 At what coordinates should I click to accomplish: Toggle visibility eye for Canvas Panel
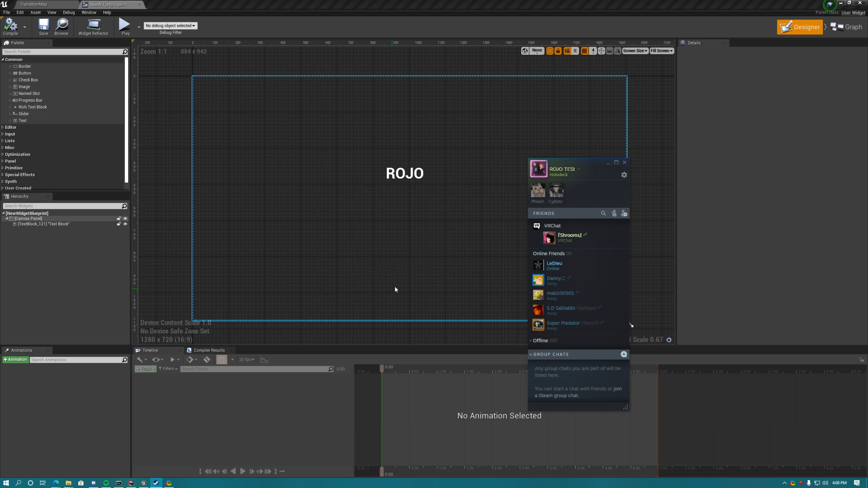click(x=125, y=219)
